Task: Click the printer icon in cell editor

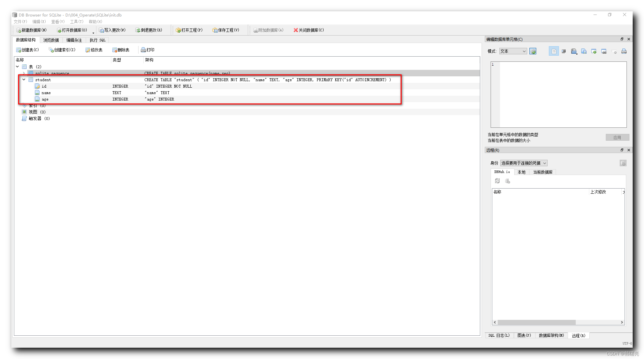Action: pos(624,51)
